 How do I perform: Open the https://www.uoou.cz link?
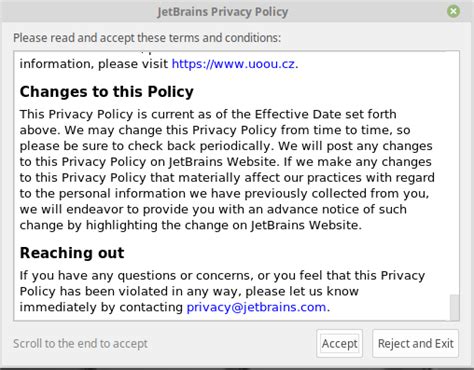coord(233,64)
